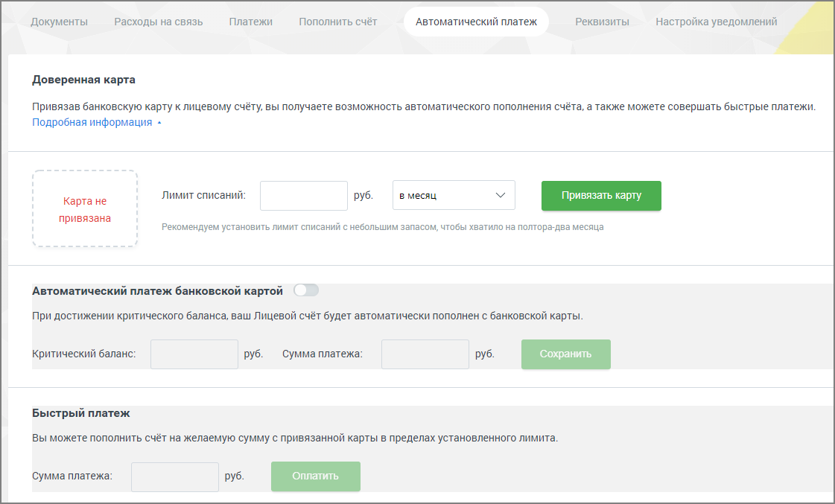Open the 'в месяц' period dropdown

454,195
